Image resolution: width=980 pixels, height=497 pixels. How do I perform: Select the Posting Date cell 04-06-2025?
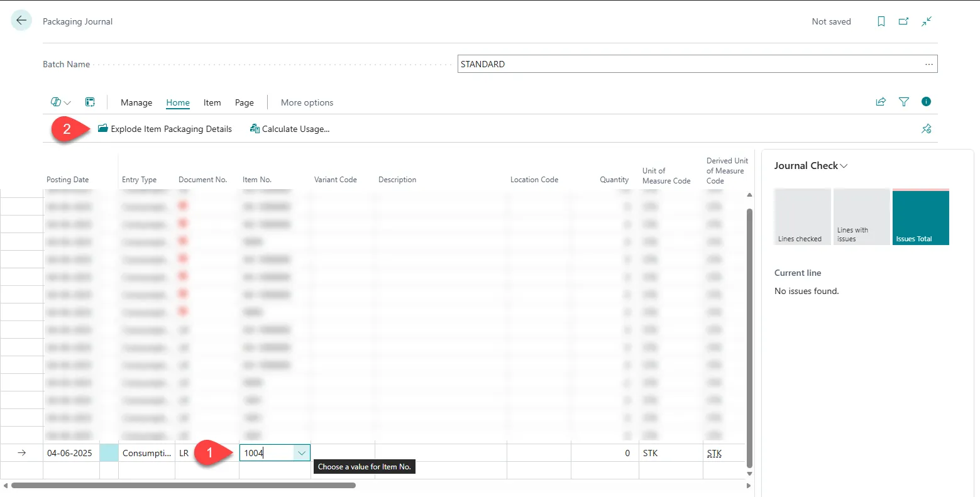(x=71, y=453)
